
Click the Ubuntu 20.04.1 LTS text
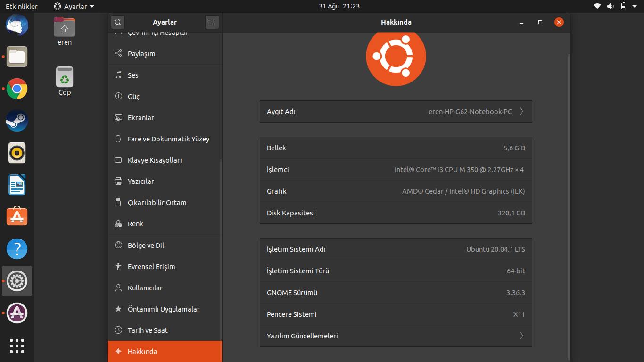pos(495,249)
